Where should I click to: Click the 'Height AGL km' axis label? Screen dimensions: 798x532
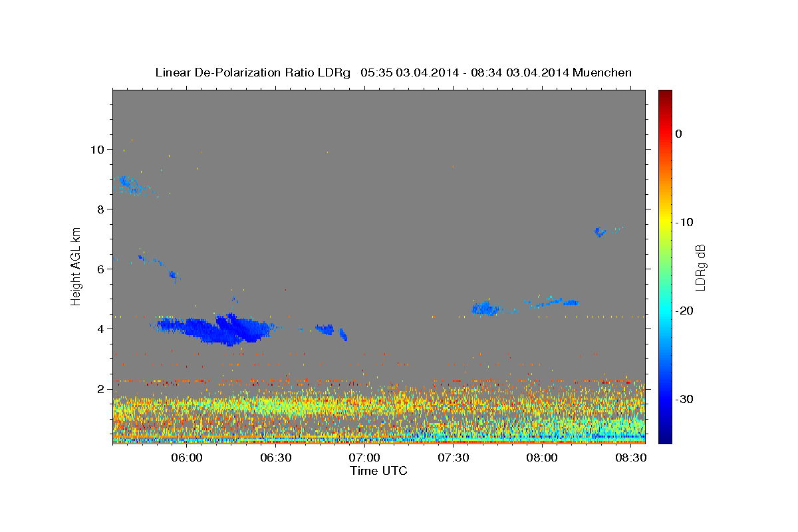76,267
